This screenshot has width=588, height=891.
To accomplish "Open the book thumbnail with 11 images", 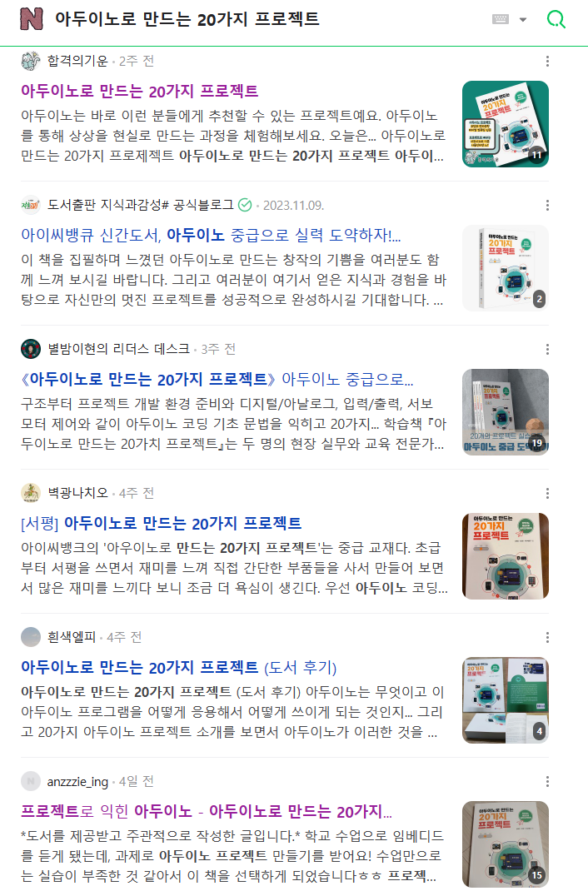I will click(506, 124).
